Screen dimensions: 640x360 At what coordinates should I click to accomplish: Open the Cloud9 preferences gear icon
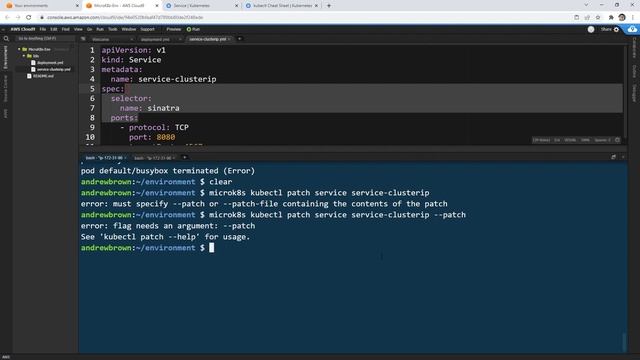coord(616,29)
